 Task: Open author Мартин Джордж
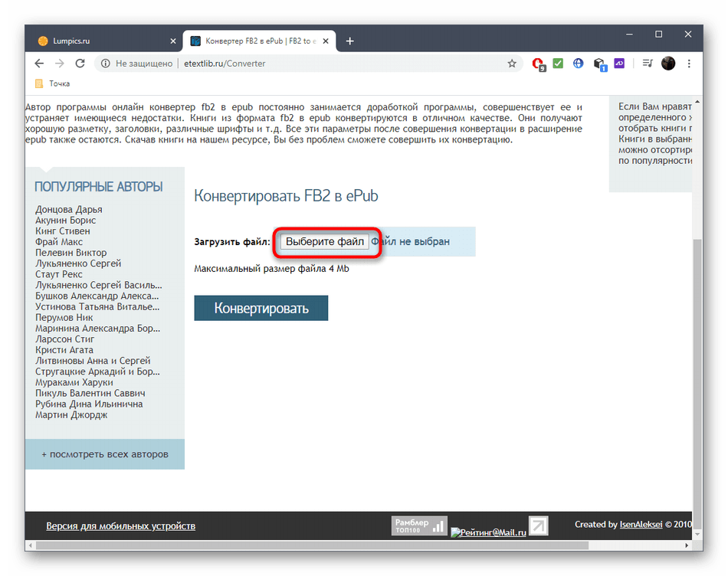[x=71, y=414]
